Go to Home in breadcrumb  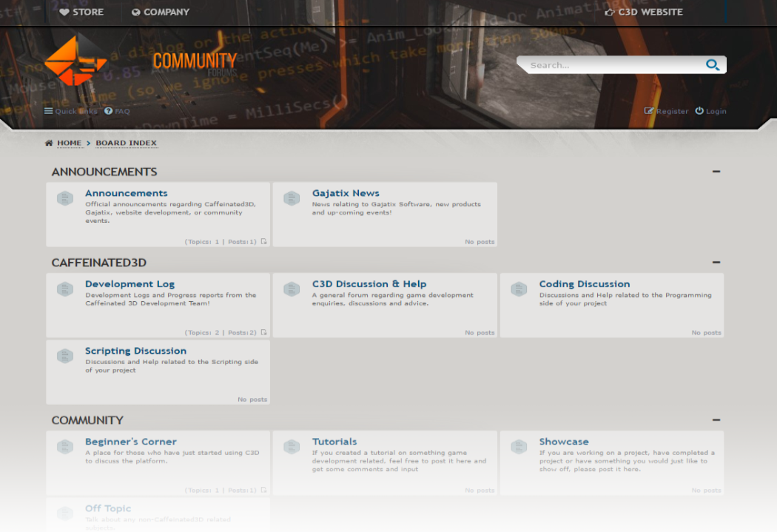coord(69,143)
